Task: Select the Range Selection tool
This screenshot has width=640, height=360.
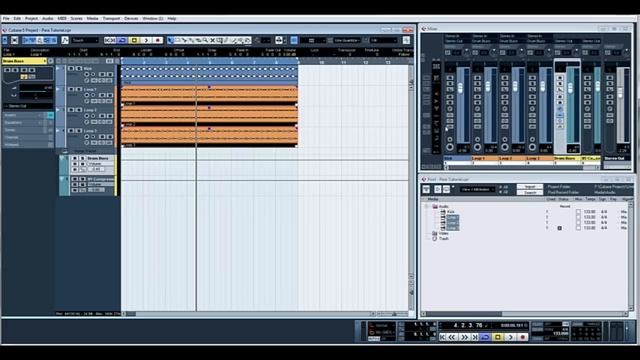Action: point(178,40)
